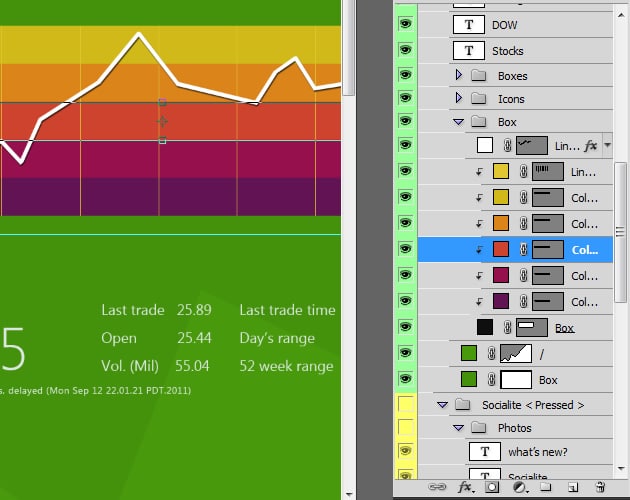Hide the DOW text layer
630x500 pixels.
(x=405, y=24)
